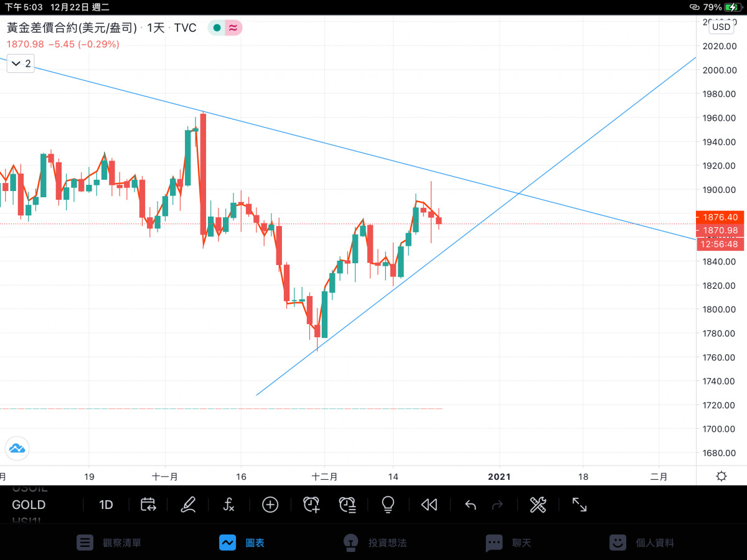Tap the 1天 interval label in title
The image size is (747, 560).
point(156,28)
